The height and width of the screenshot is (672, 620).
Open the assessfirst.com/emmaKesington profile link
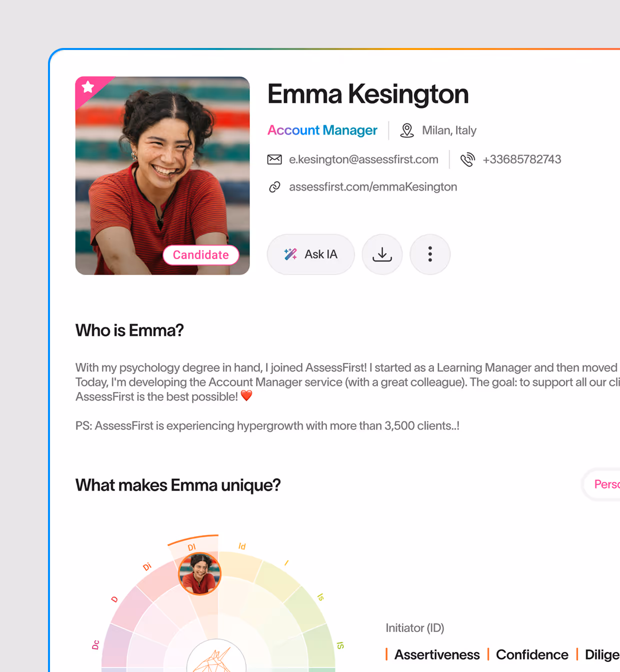373,187
